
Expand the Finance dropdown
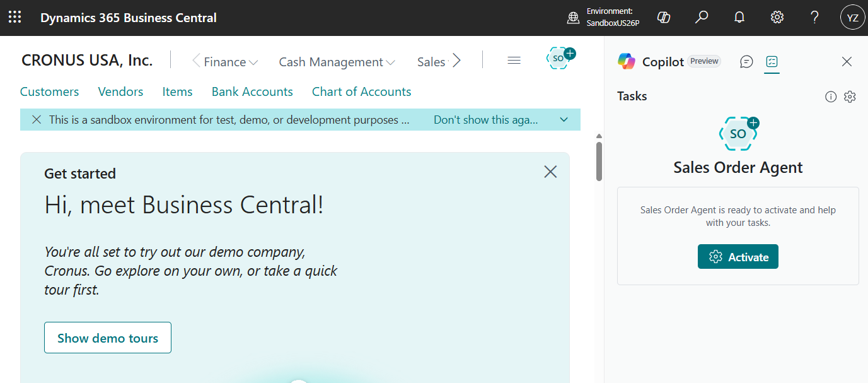(225, 61)
